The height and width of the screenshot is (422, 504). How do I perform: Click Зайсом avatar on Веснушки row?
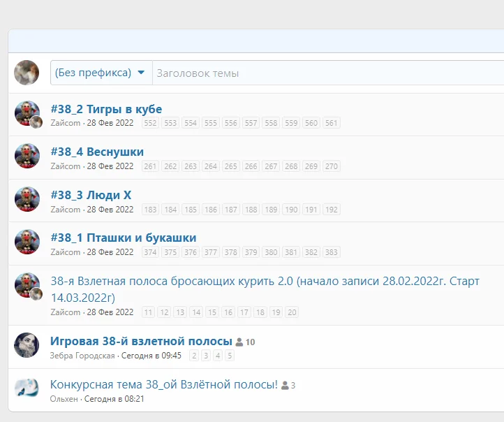[x=27, y=156]
